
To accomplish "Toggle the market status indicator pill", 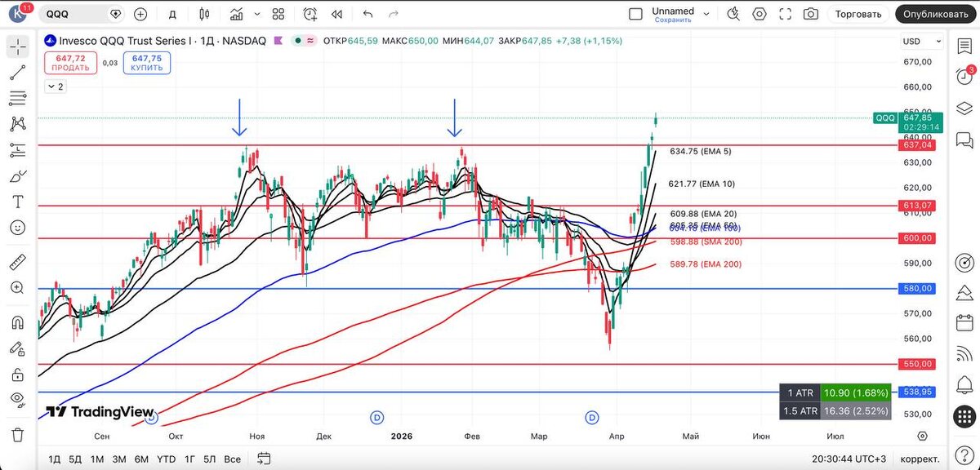I will tap(304, 41).
